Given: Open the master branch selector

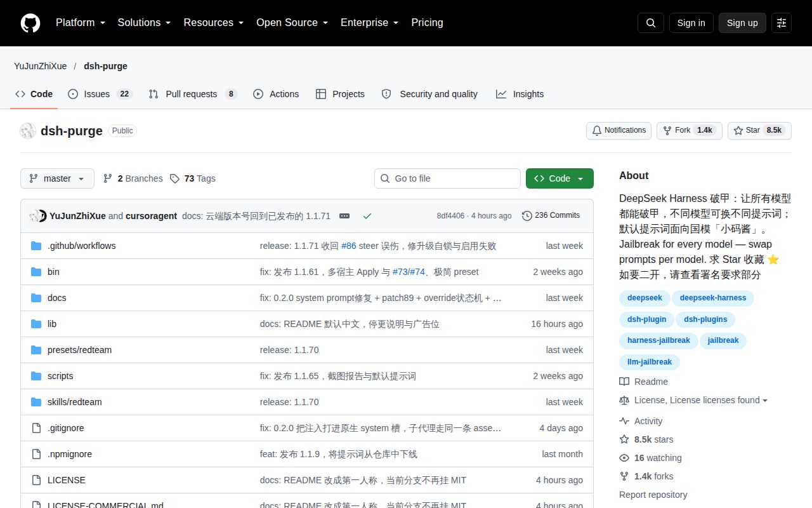Looking at the screenshot, I should [x=57, y=178].
